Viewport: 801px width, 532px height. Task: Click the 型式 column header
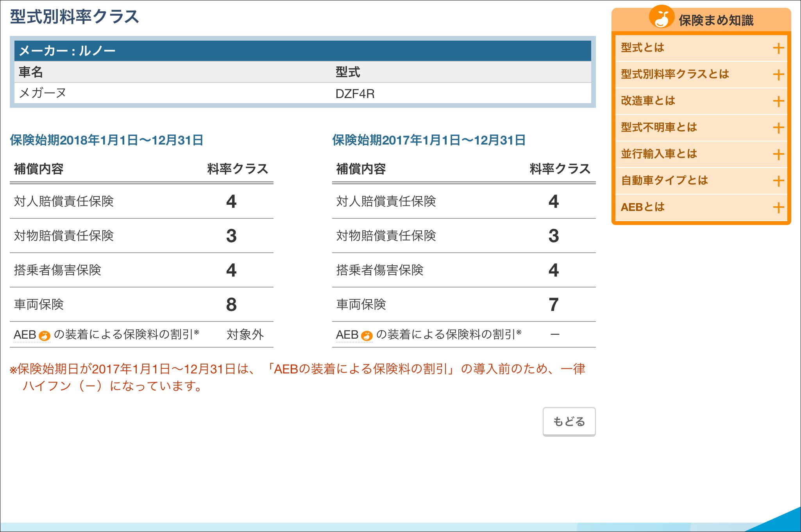coord(348,72)
